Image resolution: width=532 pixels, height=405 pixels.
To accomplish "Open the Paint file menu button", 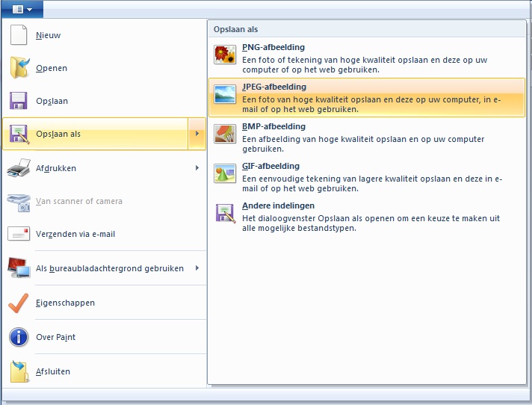I will (x=22, y=9).
